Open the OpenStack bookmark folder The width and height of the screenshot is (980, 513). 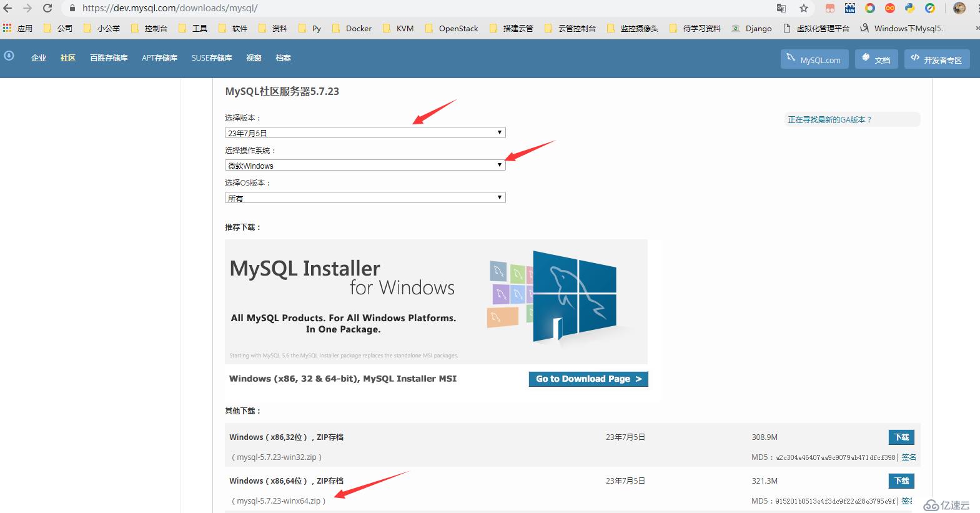[x=452, y=28]
